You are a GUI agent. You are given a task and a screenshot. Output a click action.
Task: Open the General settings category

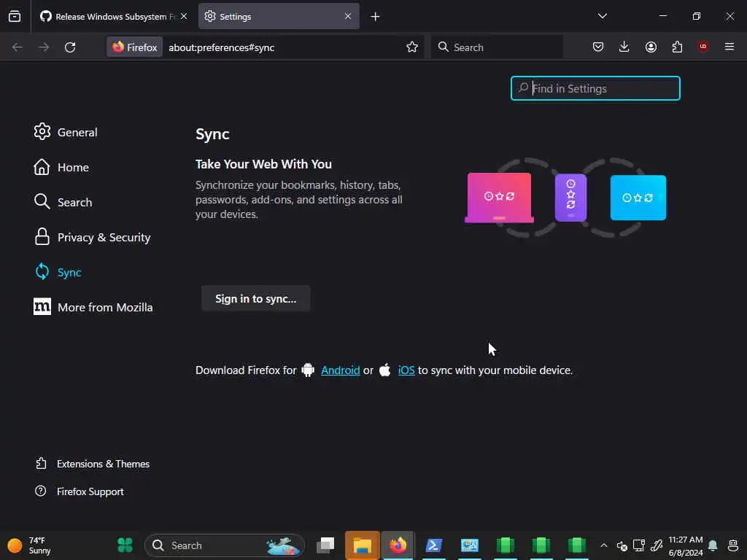[x=66, y=132]
